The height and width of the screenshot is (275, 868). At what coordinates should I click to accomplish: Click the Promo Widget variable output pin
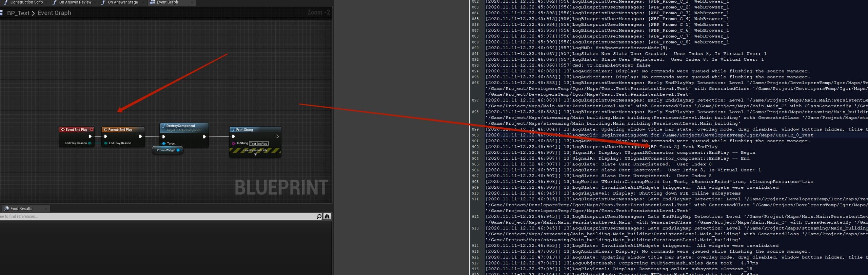click(178, 150)
